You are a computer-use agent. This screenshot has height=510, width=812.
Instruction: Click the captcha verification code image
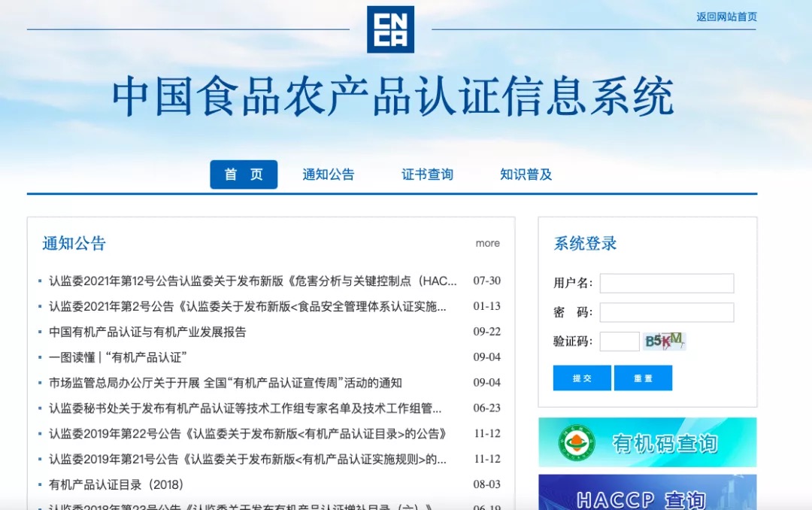[664, 342]
